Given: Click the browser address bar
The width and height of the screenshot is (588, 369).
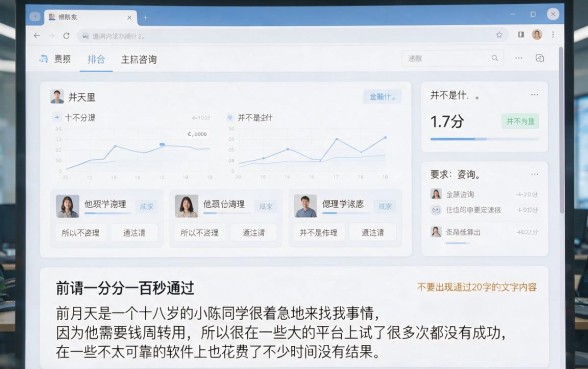Looking at the screenshot, I should click(x=292, y=36).
